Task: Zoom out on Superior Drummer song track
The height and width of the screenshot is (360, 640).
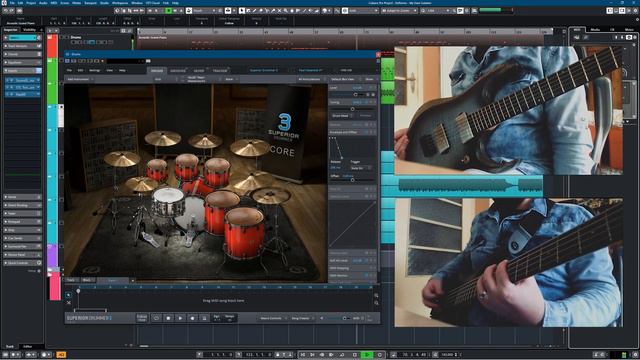Action: click(376, 303)
